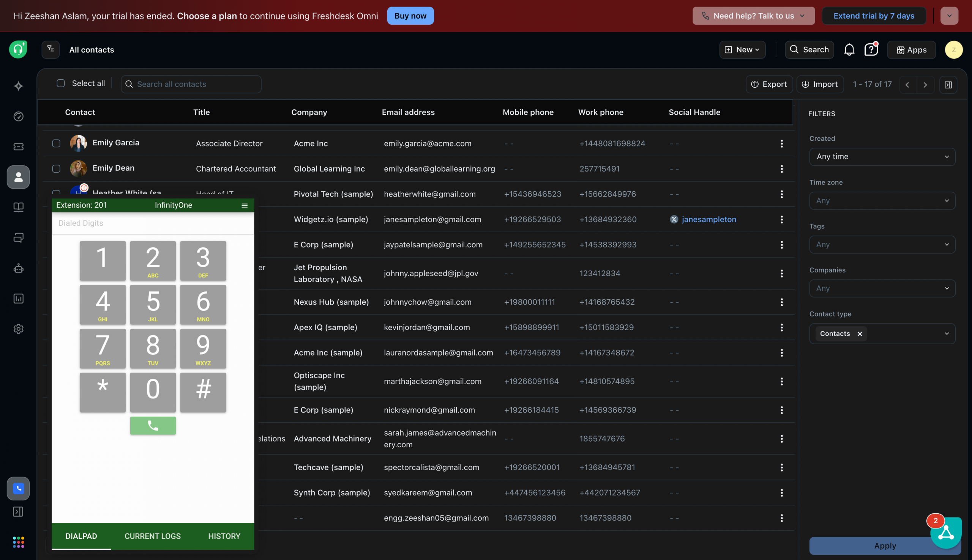The image size is (972, 560).
Task: Open the Freddy AI sparkle sidebar icon
Action: [x=19, y=86]
